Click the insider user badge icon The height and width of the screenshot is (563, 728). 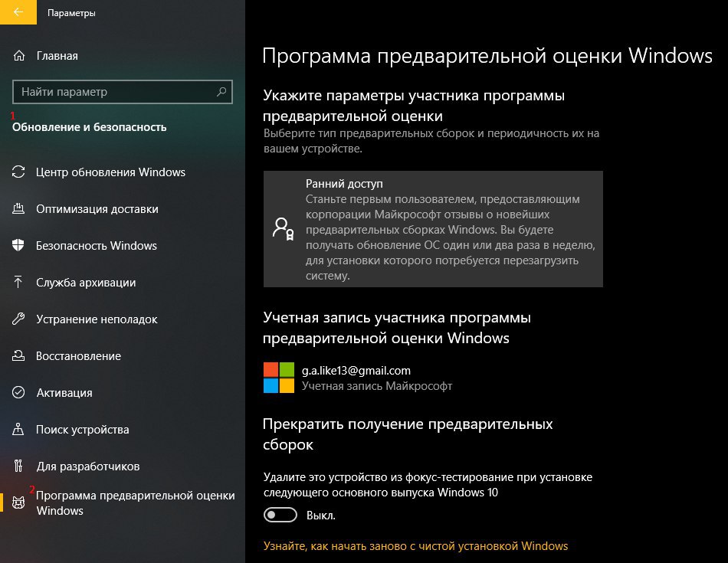(283, 228)
